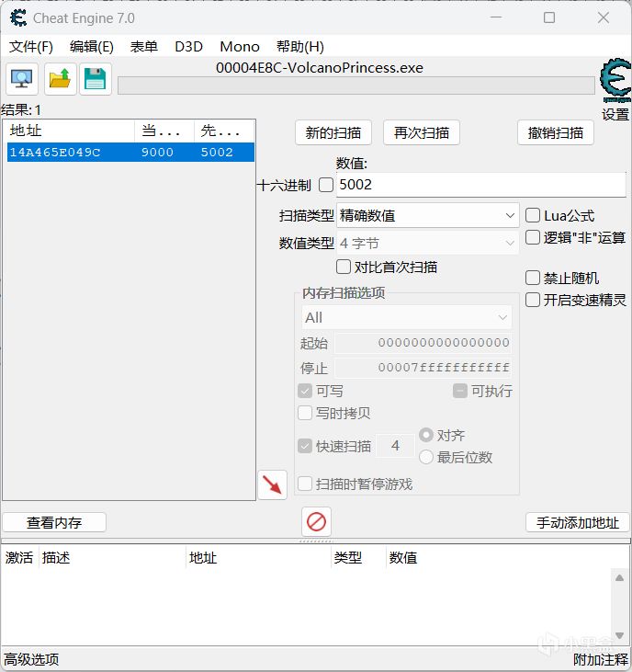Open the D3D menu
This screenshot has width=632, height=672.
click(x=189, y=46)
